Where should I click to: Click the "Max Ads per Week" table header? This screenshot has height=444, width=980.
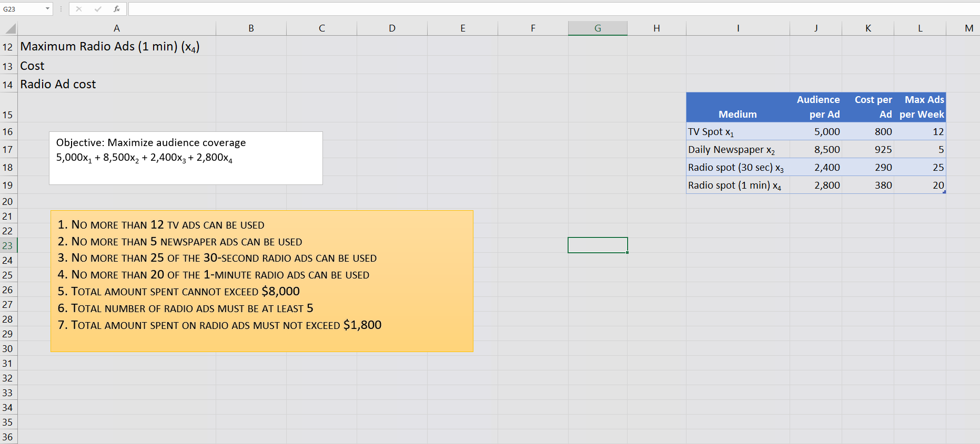pyautogui.click(x=920, y=107)
